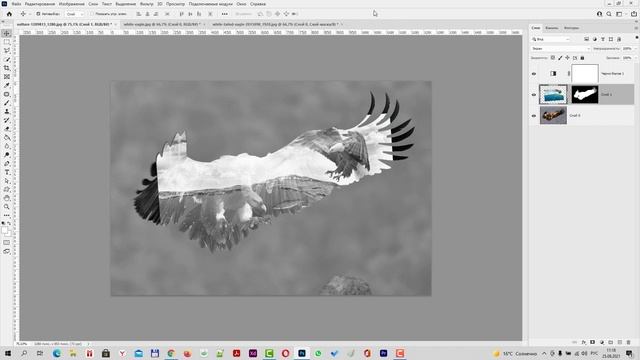640x360 pixels.
Task: Open the share icon at top right
Action: click(634, 14)
